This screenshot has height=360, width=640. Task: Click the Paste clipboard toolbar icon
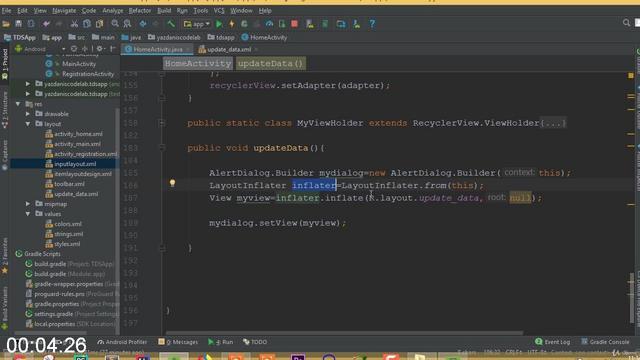click(x=99, y=24)
